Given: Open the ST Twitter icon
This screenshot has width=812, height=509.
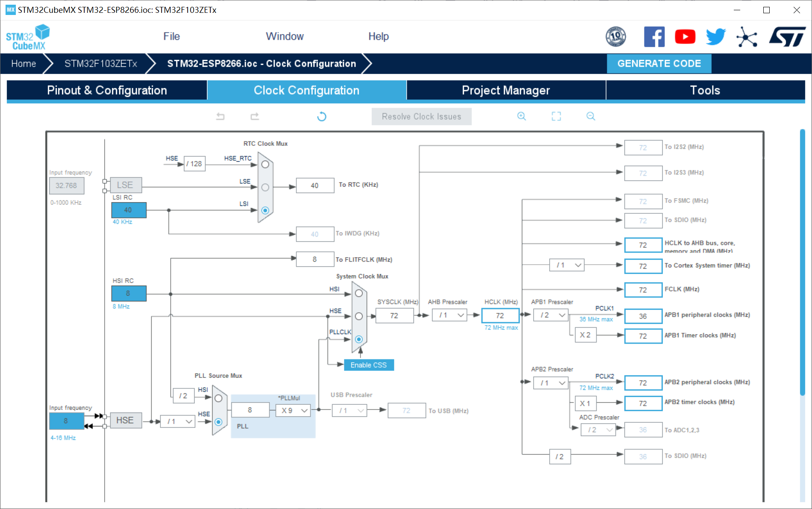Looking at the screenshot, I should [x=716, y=37].
